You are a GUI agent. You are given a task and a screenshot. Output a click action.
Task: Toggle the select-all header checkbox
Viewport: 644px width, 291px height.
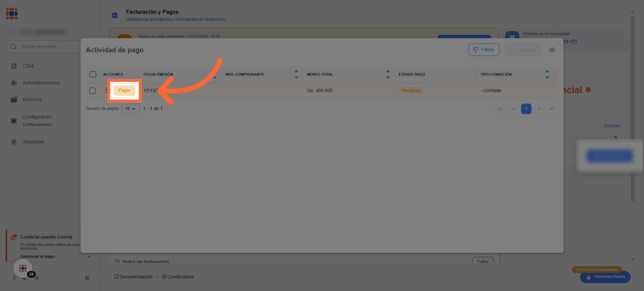tap(93, 74)
